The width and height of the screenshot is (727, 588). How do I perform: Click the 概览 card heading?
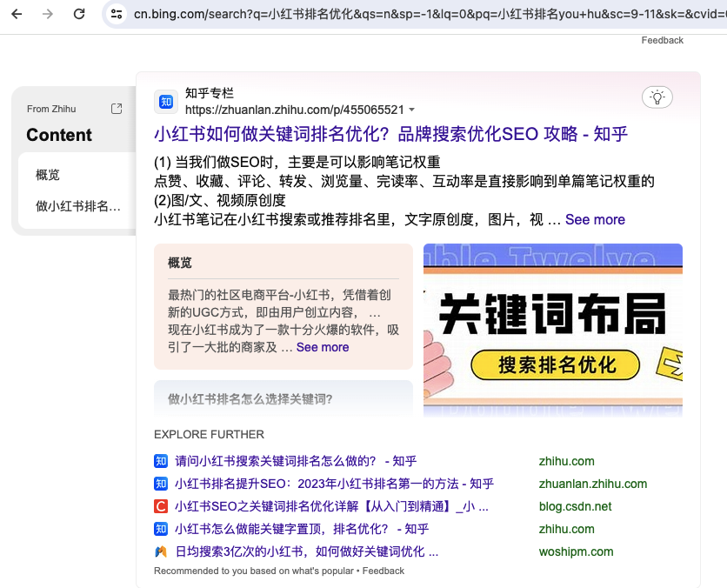tap(179, 263)
